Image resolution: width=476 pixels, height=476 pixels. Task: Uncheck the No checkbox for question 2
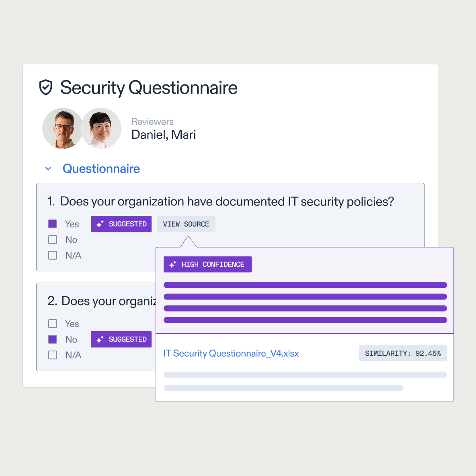click(52, 339)
